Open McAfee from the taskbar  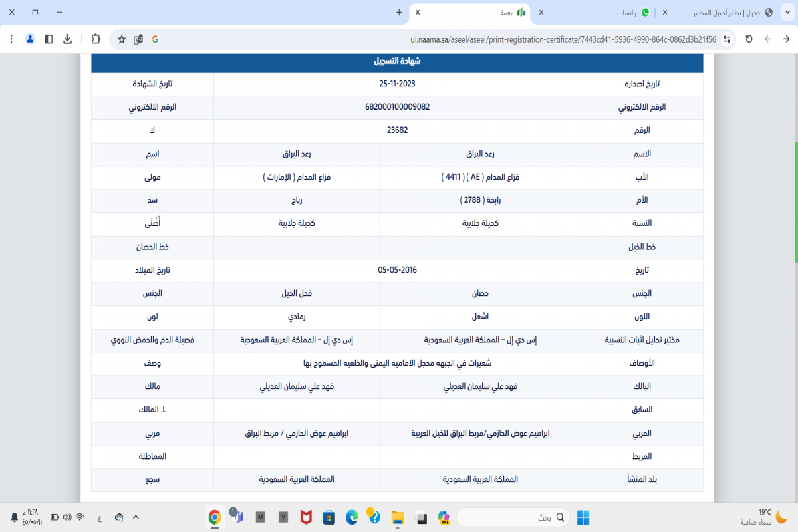(305, 517)
